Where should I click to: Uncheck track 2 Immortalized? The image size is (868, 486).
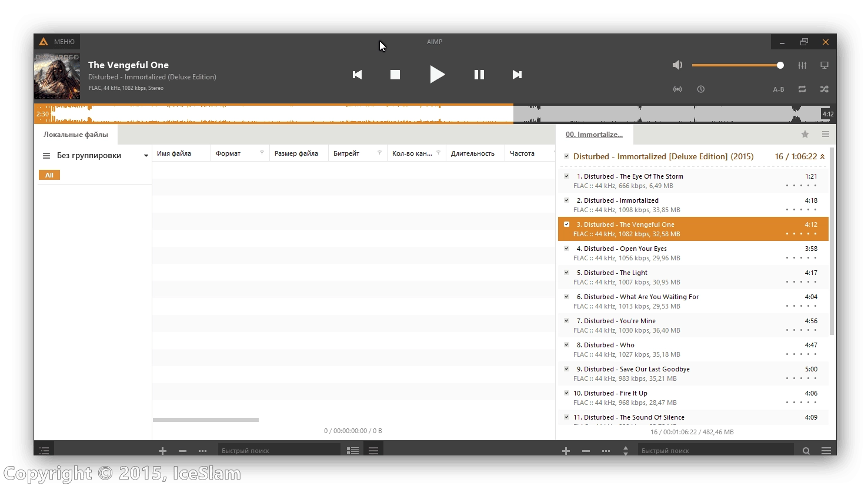566,200
